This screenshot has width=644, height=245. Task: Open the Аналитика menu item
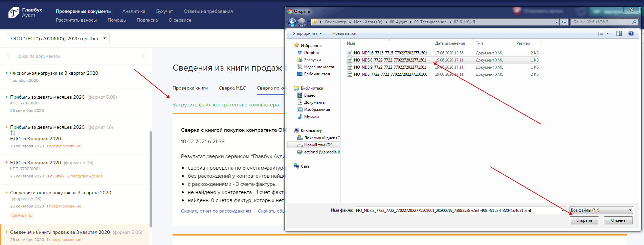[x=134, y=11]
